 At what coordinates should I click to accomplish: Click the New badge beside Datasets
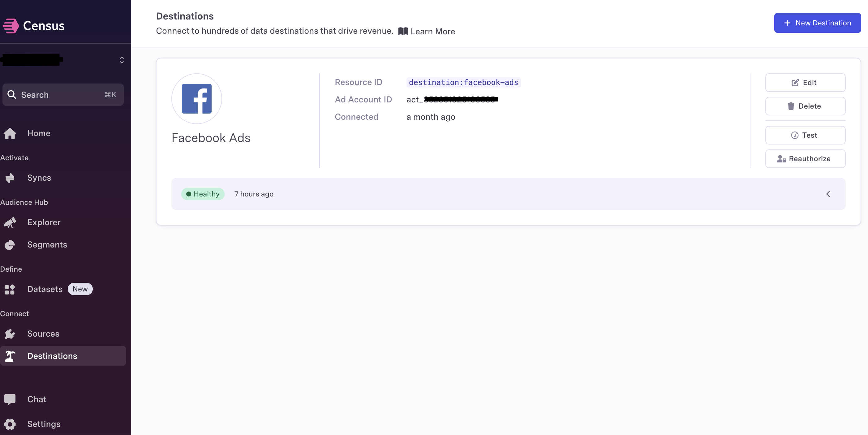(x=80, y=289)
